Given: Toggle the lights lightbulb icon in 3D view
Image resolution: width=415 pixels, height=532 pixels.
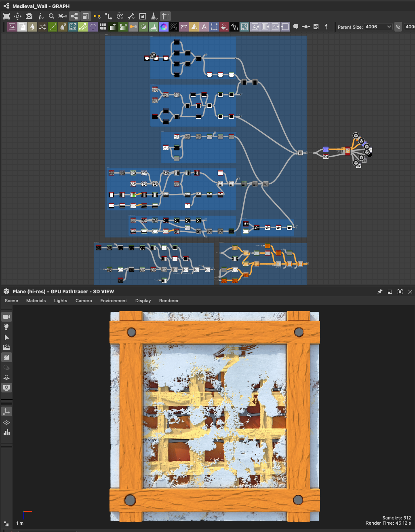Looking at the screenshot, I should pyautogui.click(x=6, y=327).
